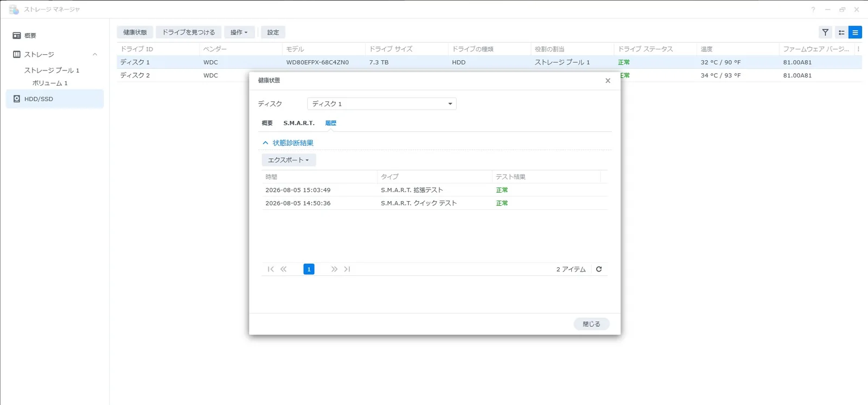Screen dimensions: 868x405
Task: Click the Storage Manager app icon in title bar
Action: (x=14, y=10)
